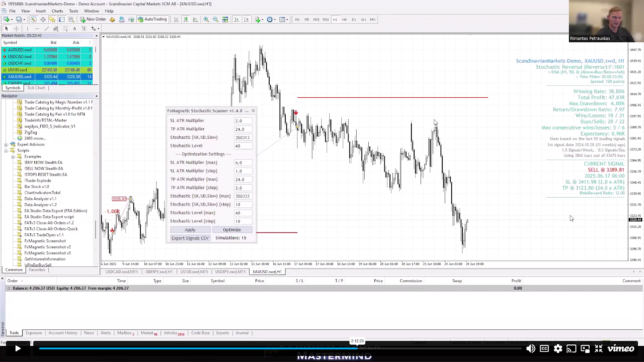Viewport: 644px width, 362px height.
Task: Click the Optimize button in scanner panel
Action: (x=232, y=230)
